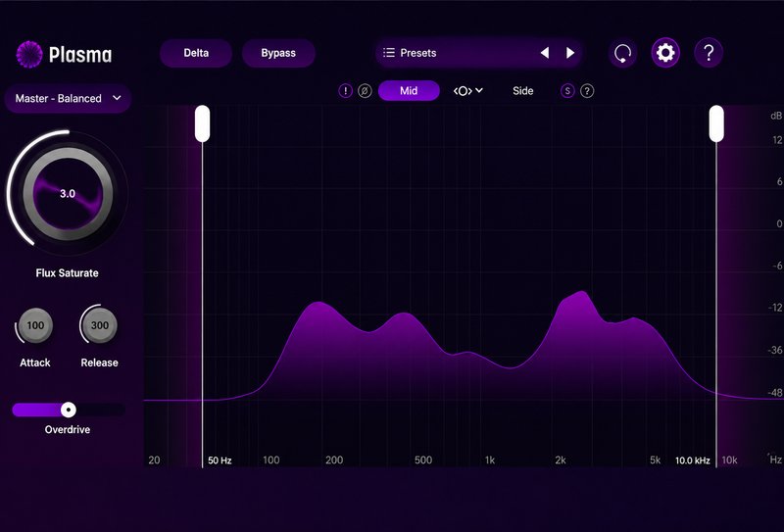Open the Master - Balanced mode dropdown
This screenshot has height=532, width=784.
[68, 99]
